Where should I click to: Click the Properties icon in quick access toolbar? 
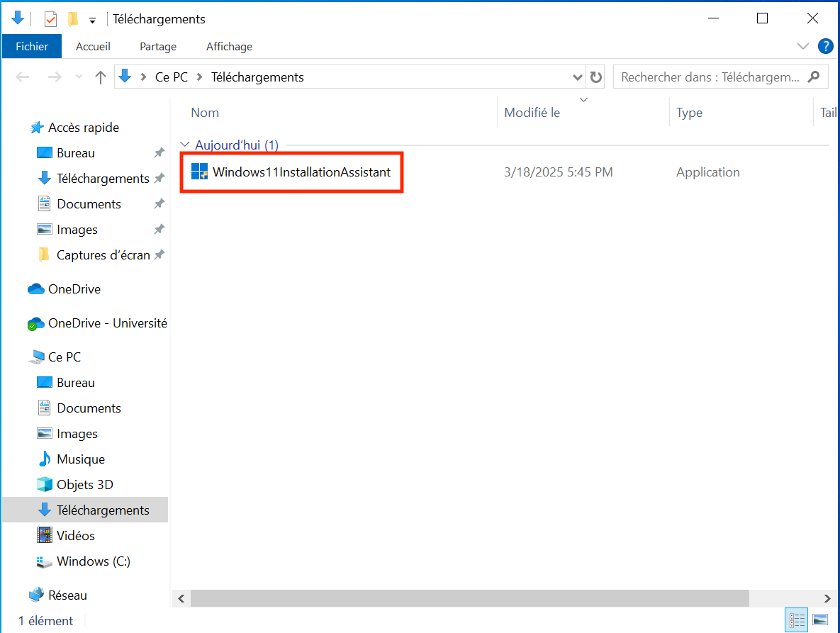coord(50,19)
